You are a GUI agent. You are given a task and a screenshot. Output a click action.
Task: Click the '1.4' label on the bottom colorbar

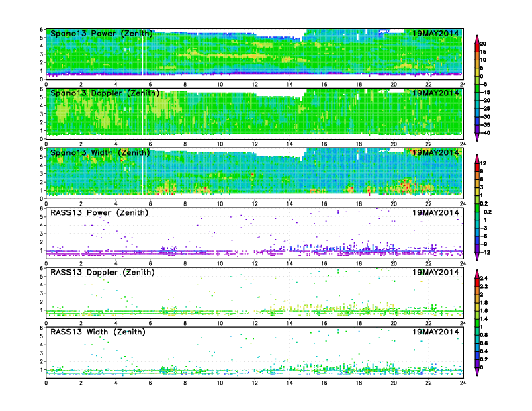[x=484, y=319]
